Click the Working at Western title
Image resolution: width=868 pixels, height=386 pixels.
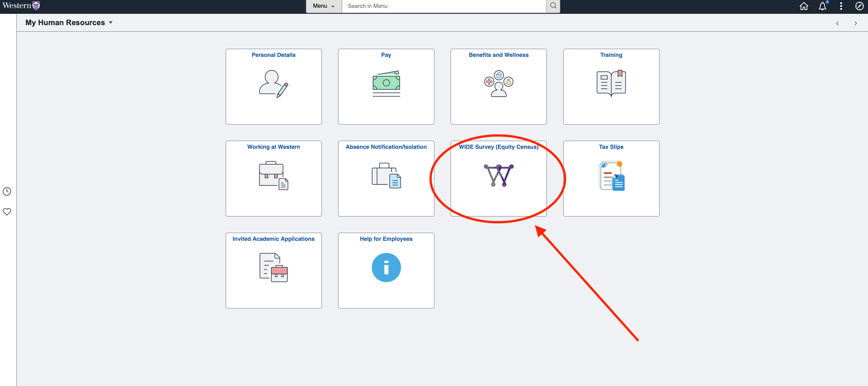tap(273, 147)
